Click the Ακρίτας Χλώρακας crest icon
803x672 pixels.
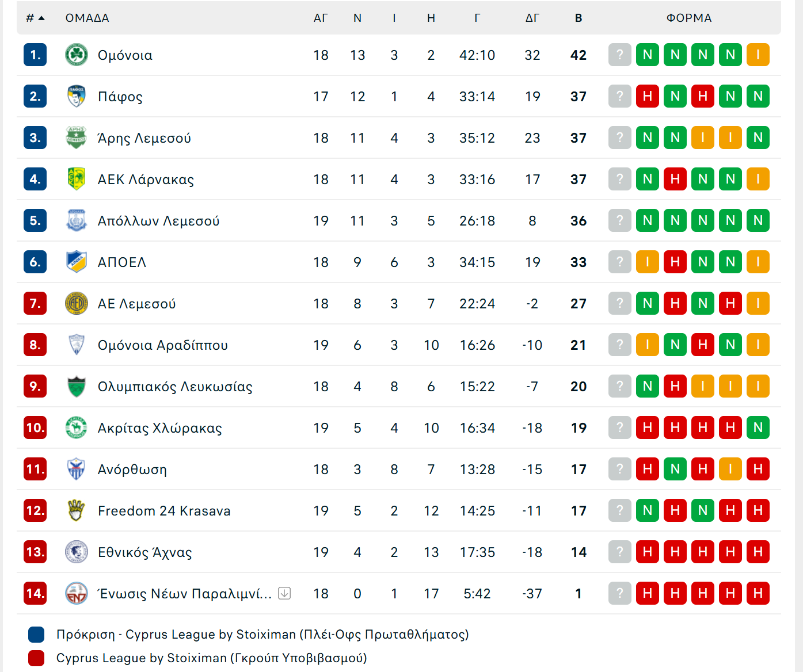[x=76, y=427]
